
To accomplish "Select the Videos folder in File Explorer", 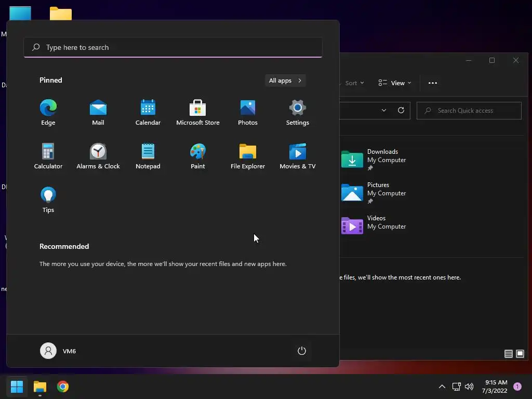I will 373,225.
